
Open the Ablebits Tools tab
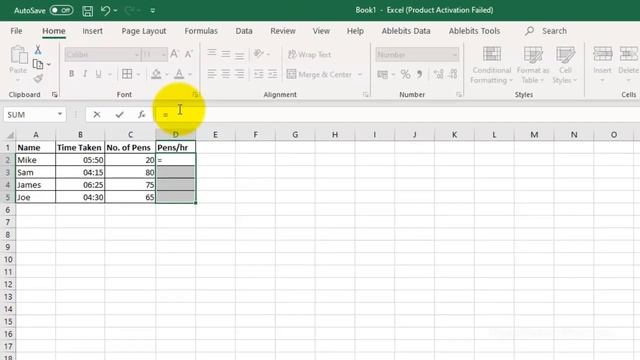pyautogui.click(x=474, y=31)
